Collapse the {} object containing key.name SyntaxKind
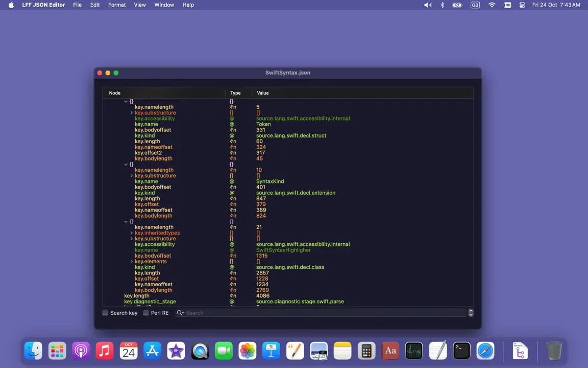 pos(126,164)
